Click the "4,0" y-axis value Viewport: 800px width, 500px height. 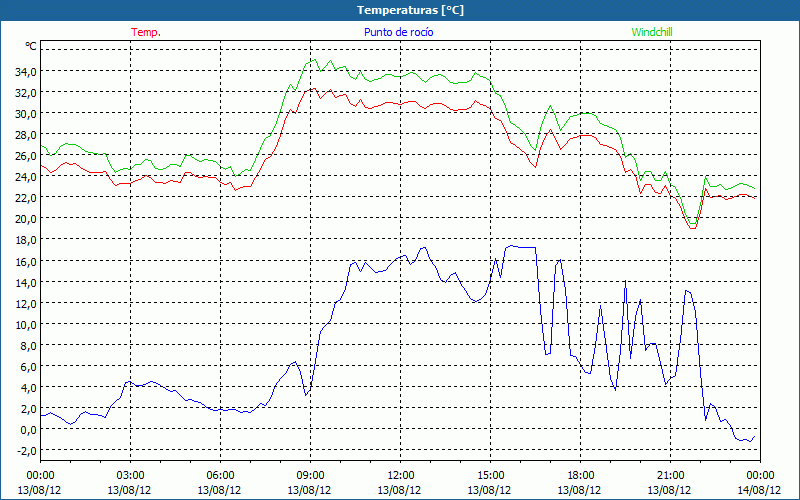[28, 387]
